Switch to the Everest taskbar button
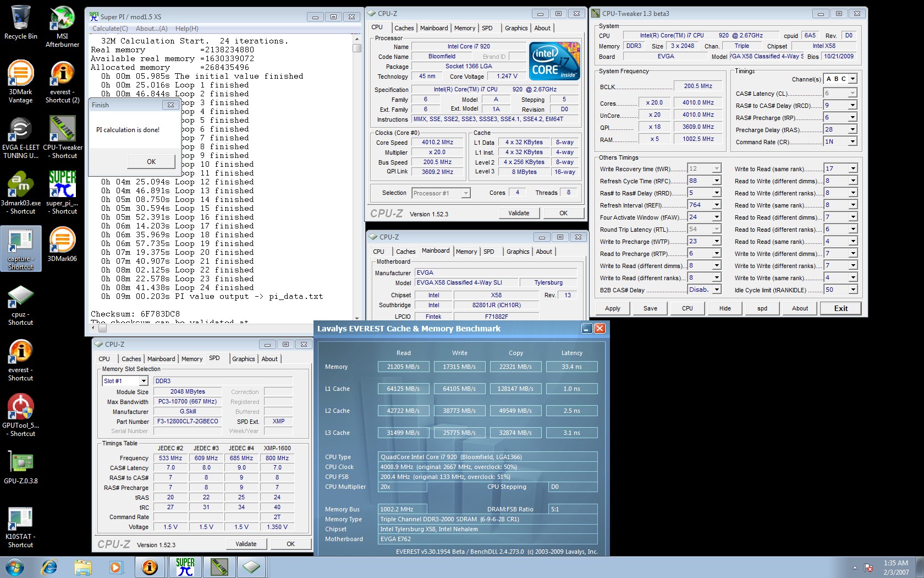This screenshot has height=578, width=924. point(150,567)
